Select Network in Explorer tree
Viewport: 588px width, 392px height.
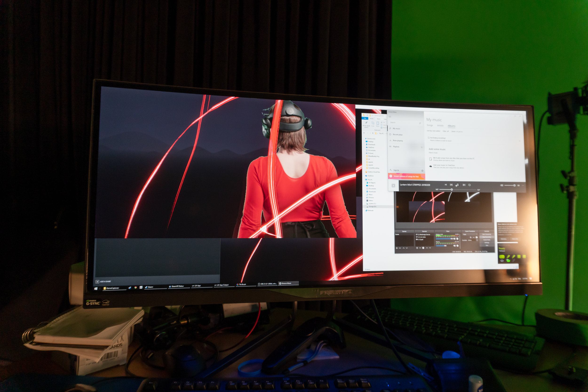[x=369, y=210]
